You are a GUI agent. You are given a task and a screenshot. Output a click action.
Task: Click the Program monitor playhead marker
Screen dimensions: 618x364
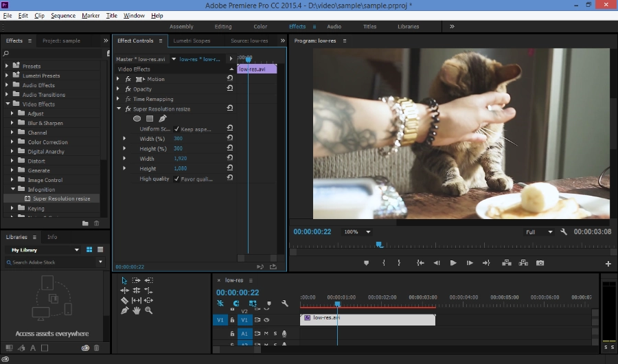point(379,244)
